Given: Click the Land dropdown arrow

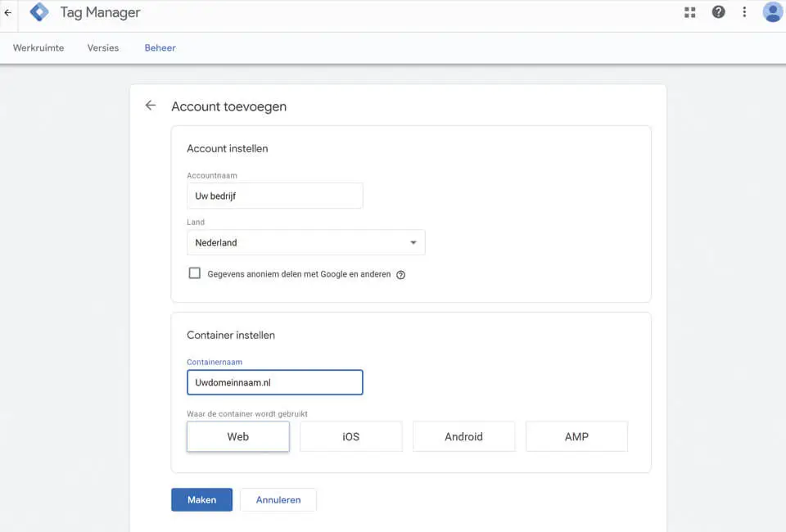Looking at the screenshot, I should click(x=413, y=242).
